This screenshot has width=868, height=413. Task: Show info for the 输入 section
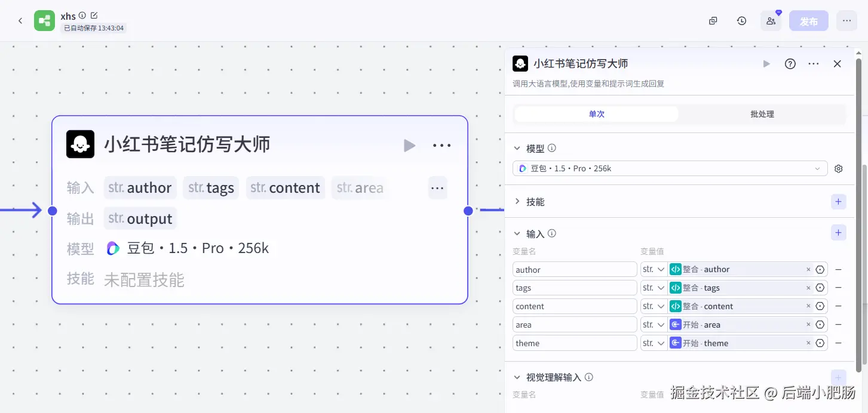pyautogui.click(x=552, y=233)
